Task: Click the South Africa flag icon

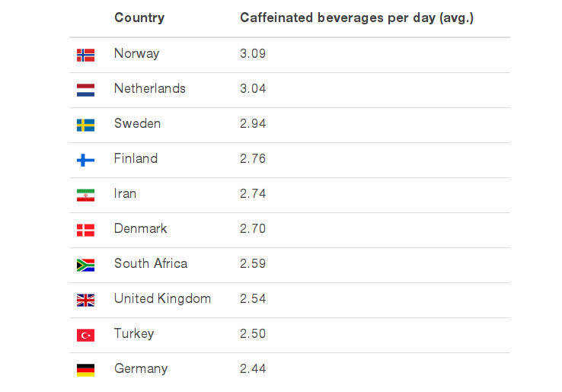Action: coord(85,265)
